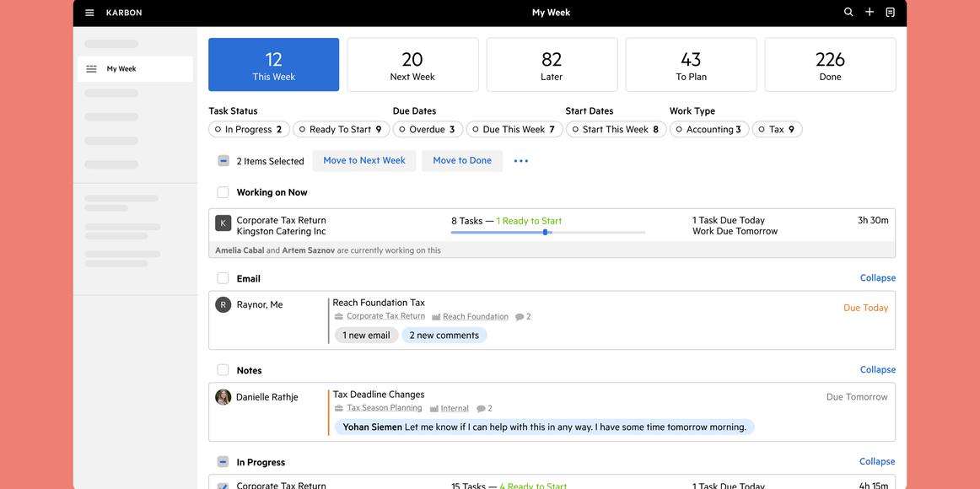
Task: Collapse the In Progress section
Action: click(x=877, y=460)
